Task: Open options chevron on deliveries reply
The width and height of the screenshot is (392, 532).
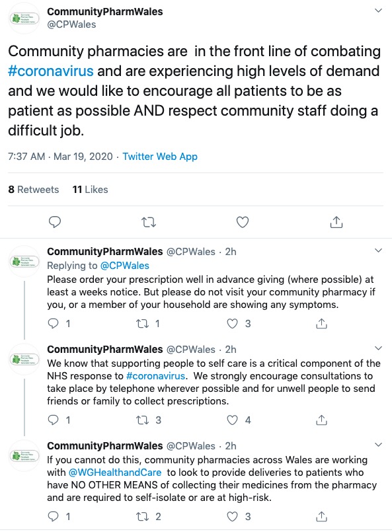Action: pyautogui.click(x=378, y=445)
